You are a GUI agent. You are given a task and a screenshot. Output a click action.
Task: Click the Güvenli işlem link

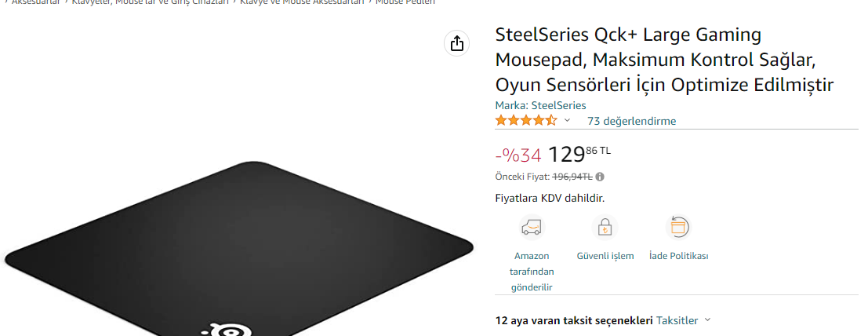click(x=605, y=256)
